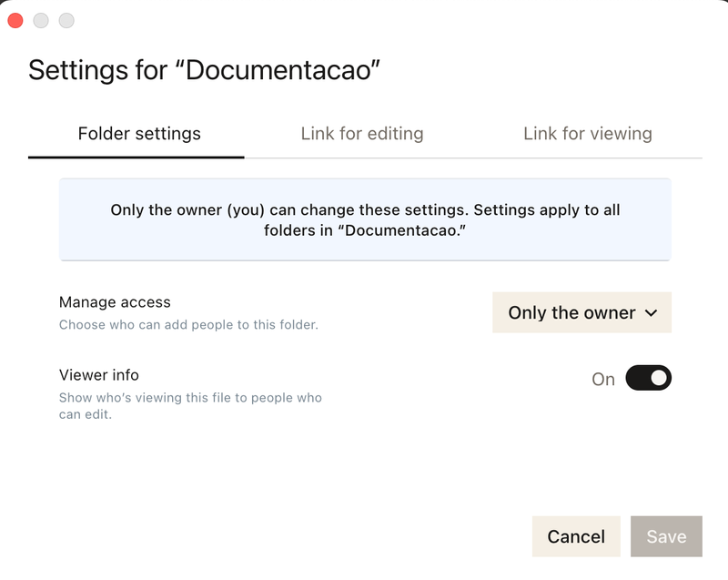Close the settings window with red button

click(x=15, y=20)
